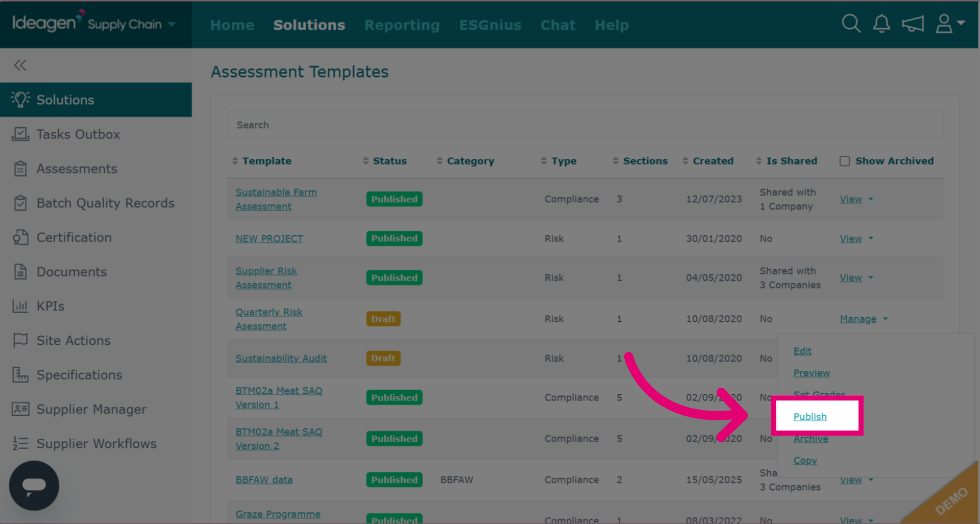Open the Sustainable Farm Assessment template
The width and height of the screenshot is (980, 524).
(x=276, y=199)
